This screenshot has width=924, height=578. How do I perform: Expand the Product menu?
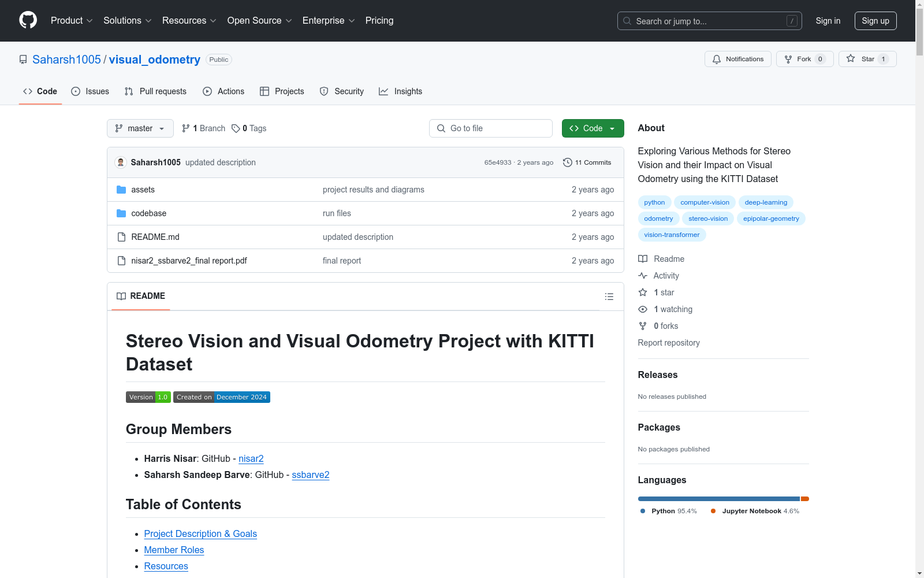pyautogui.click(x=72, y=21)
